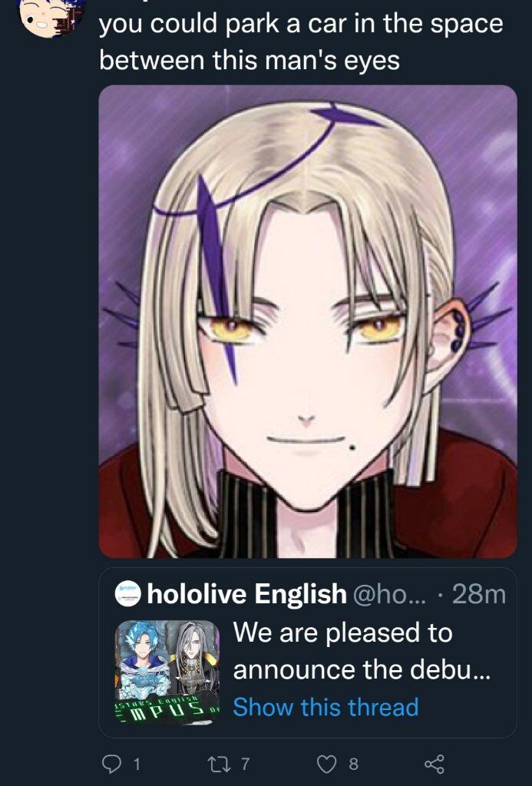This screenshot has height=786, width=532.
Task: Click the blue-haired character in the quoted thumbnail
Action: point(142,658)
